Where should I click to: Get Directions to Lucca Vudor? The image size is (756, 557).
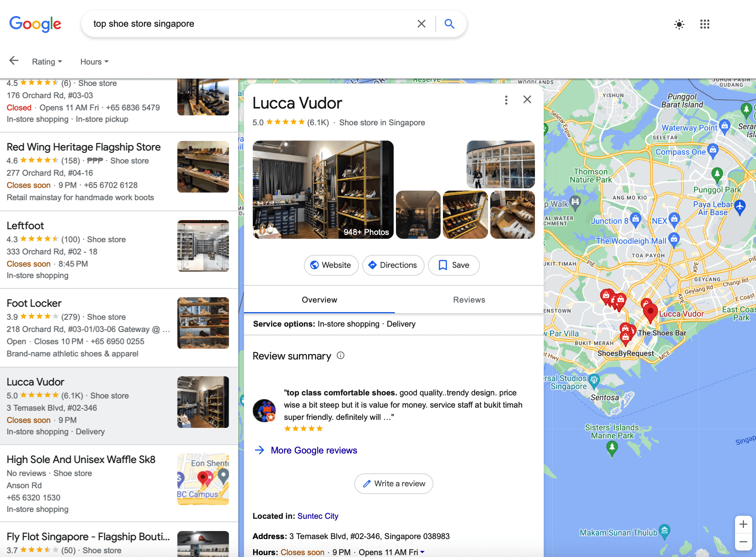tap(393, 265)
